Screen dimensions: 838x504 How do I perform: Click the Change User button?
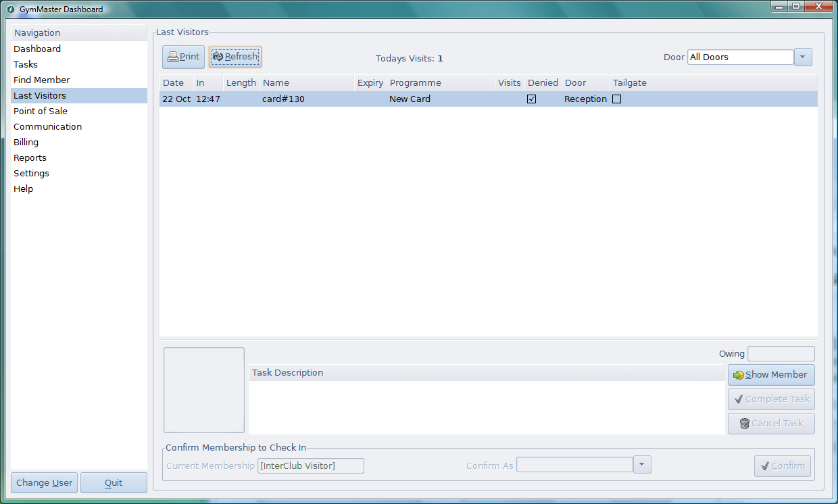(x=45, y=482)
